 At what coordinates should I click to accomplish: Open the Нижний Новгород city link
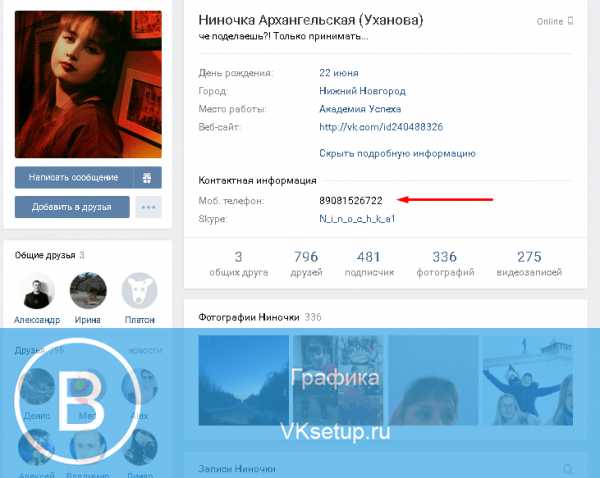[362, 91]
